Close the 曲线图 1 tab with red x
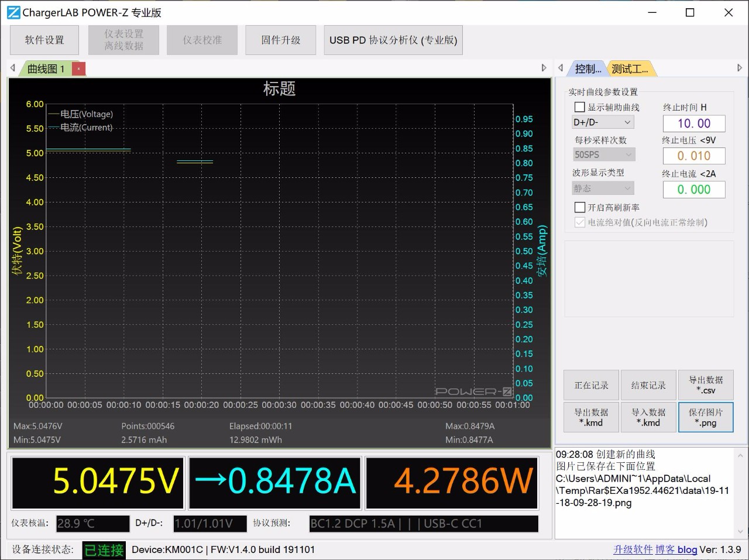The width and height of the screenshot is (749, 560). point(78,69)
